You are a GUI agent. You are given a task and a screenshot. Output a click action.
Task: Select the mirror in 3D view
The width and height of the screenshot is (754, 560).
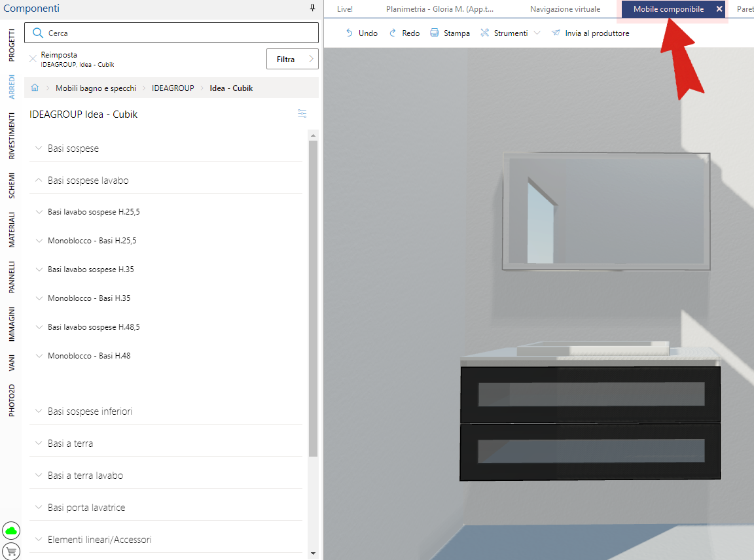[606, 211]
